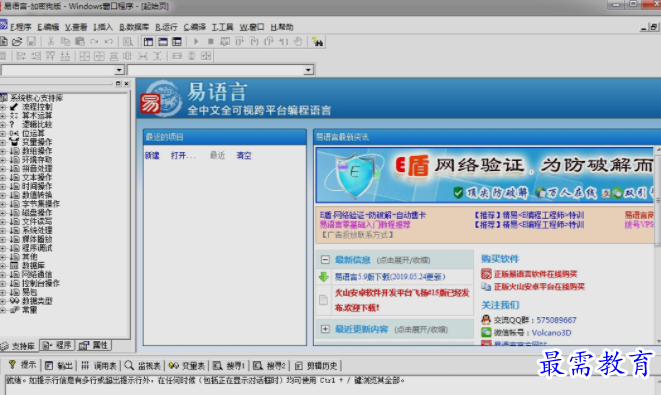Open the E.编辑 menu
The image size is (661, 395).
(48, 27)
